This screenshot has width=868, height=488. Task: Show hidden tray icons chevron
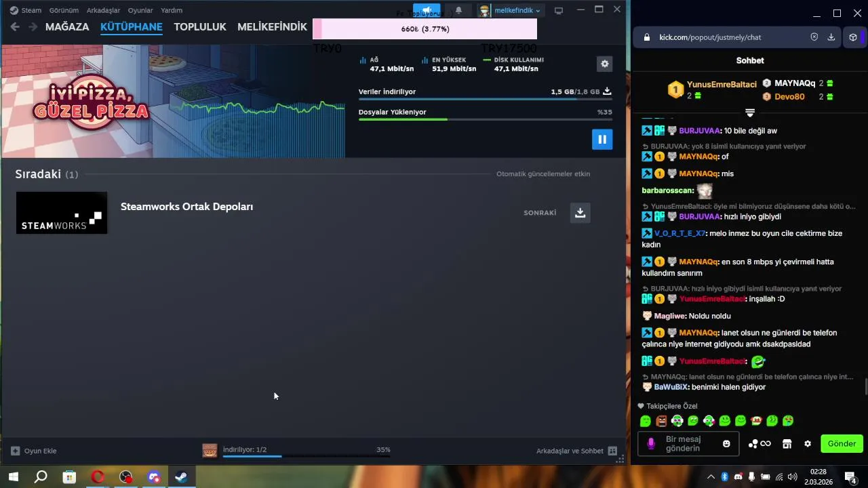pos(711,476)
